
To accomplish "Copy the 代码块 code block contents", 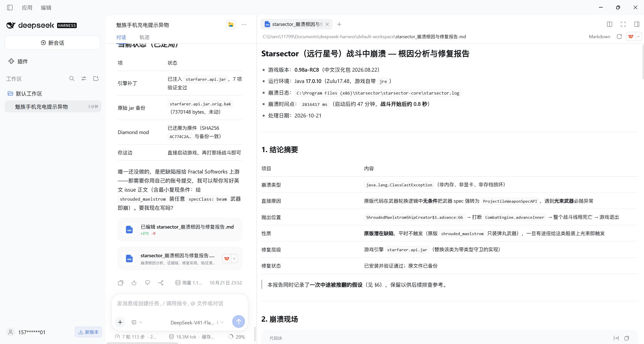I will [x=627, y=338].
